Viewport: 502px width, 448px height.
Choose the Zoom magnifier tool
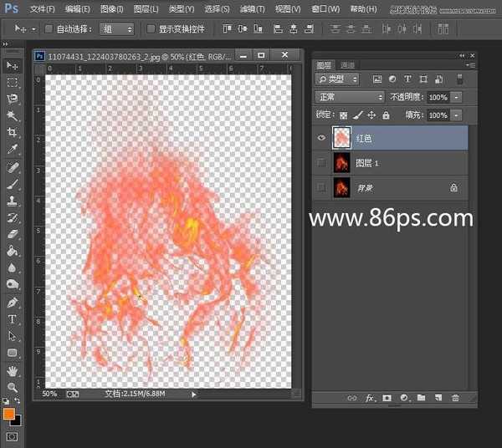tap(13, 388)
